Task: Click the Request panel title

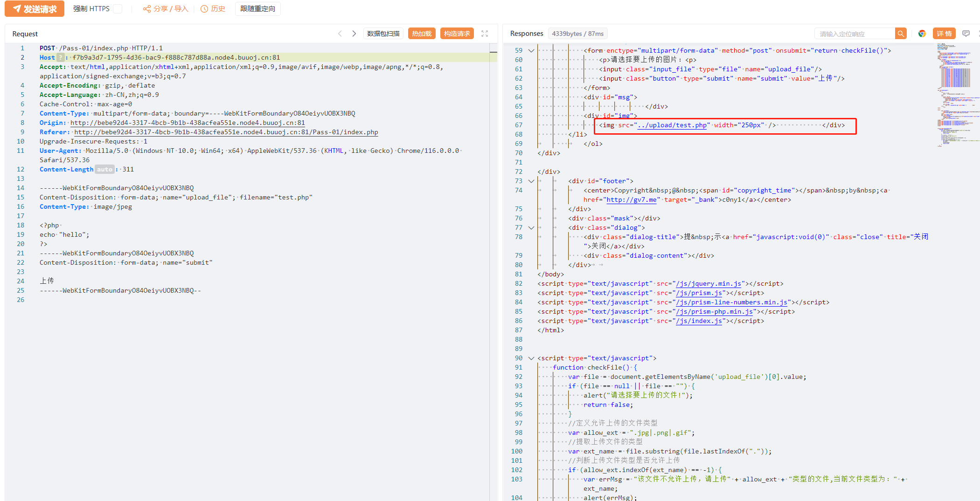Action: [25, 34]
